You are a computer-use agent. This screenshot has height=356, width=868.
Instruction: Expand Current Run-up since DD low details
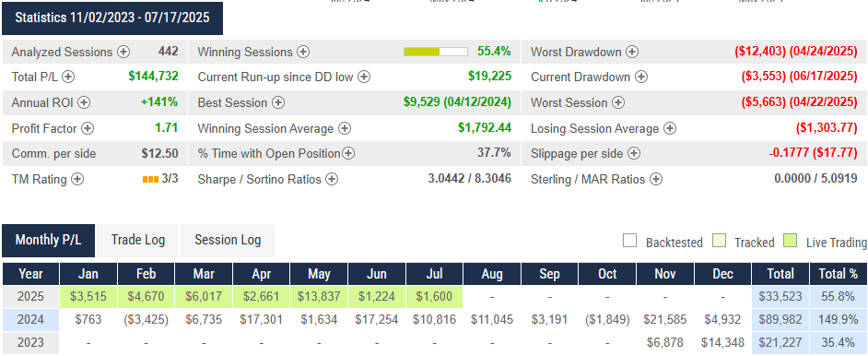[x=364, y=77]
